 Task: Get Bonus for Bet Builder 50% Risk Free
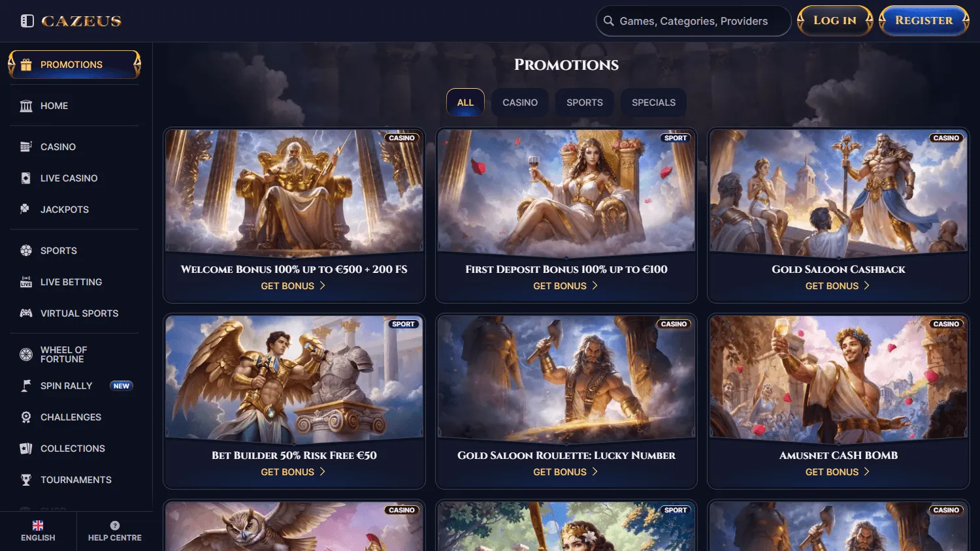(293, 472)
